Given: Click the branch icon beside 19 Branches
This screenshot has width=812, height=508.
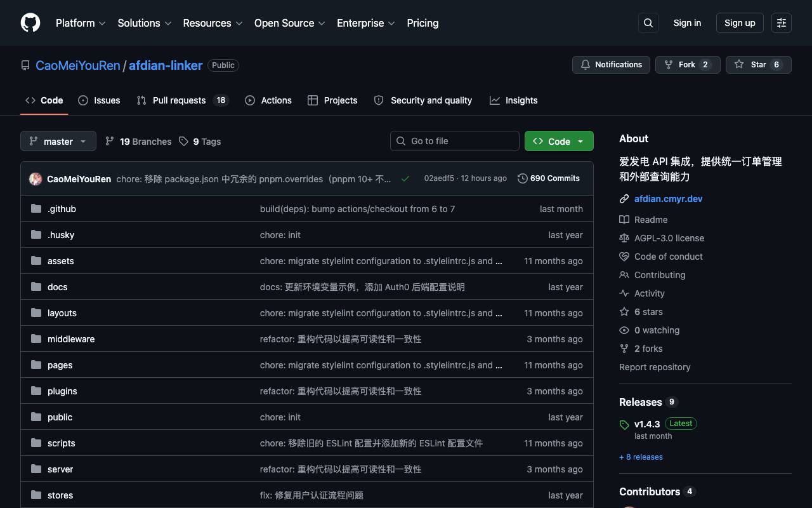Looking at the screenshot, I should coord(110,141).
